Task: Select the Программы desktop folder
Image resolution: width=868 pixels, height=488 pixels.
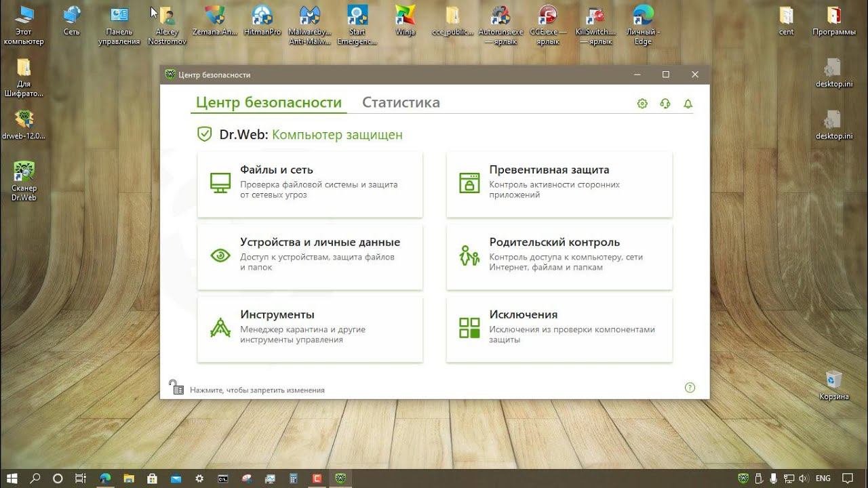Action: 834,21
